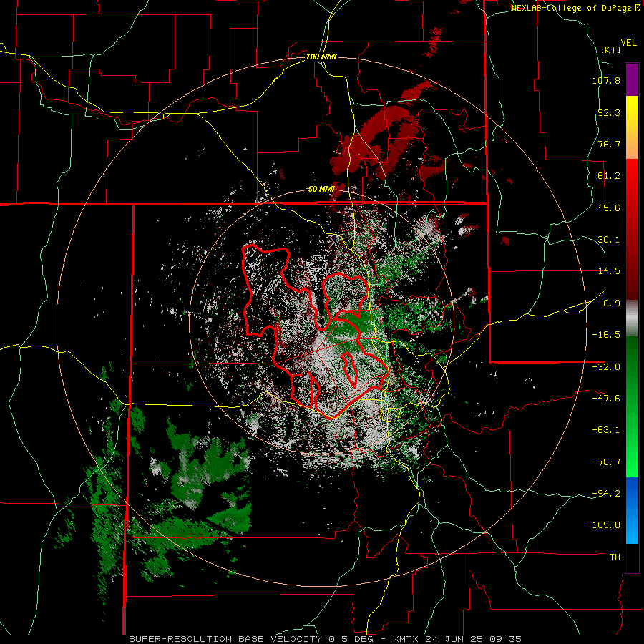644x644 pixels.
Task: Click the dark blue segment of the color bar
Action: coord(632,493)
